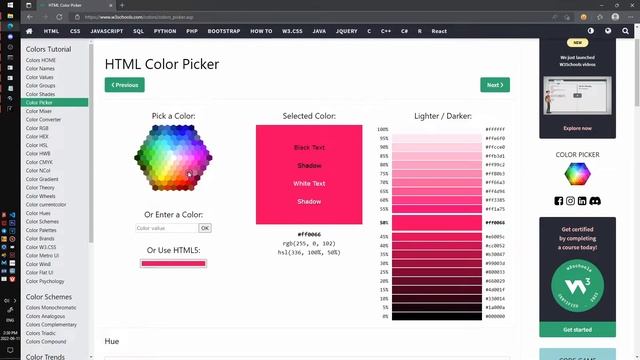This screenshot has height=360, width=640.
Task: Open a new browser tab with plus icon
Action: [x=122, y=5]
